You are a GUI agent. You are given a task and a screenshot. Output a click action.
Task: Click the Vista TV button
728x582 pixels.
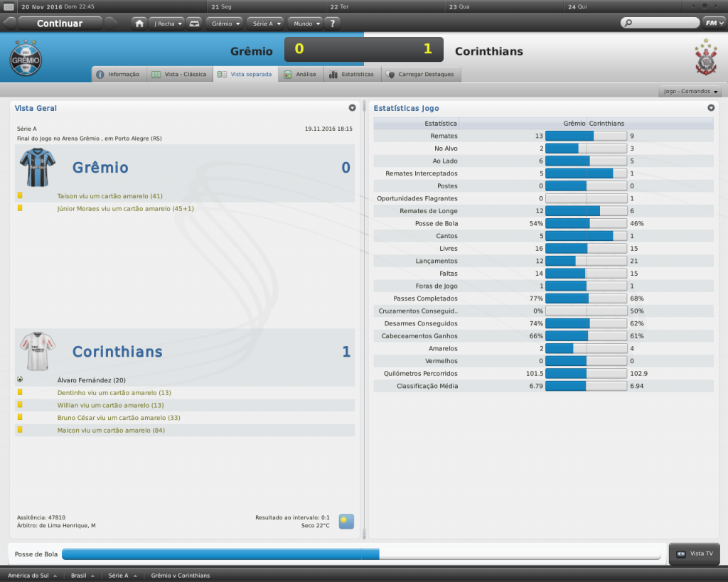tap(695, 554)
